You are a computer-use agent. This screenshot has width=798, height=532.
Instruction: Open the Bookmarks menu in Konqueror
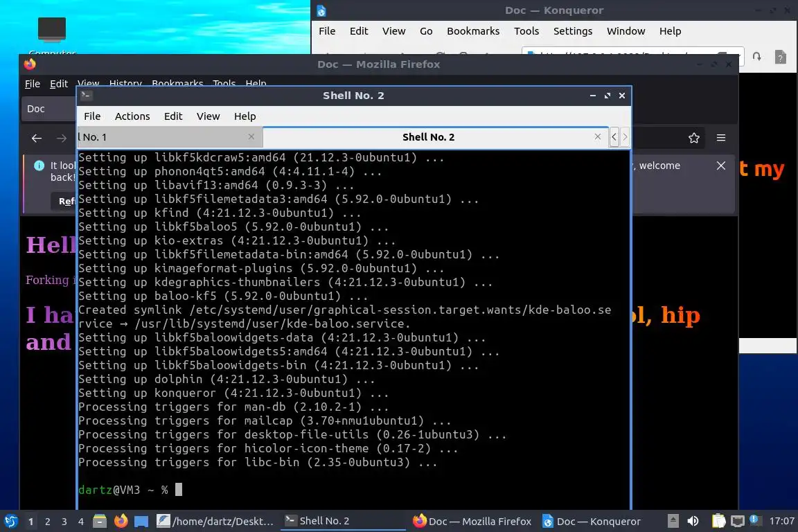pyautogui.click(x=473, y=31)
